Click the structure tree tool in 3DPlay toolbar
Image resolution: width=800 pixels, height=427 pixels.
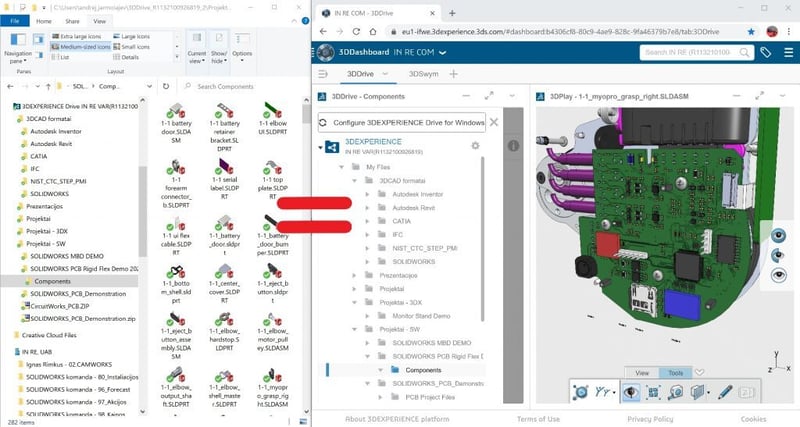[x=604, y=392]
